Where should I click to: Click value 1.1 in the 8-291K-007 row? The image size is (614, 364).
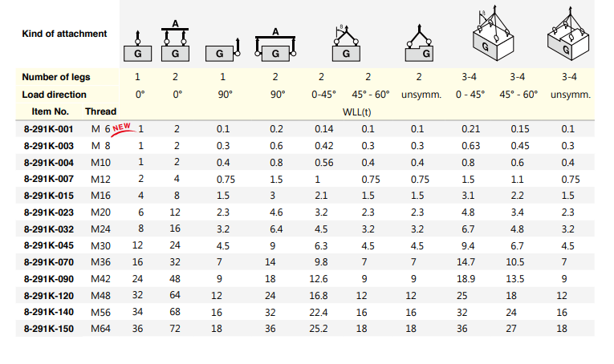(517, 180)
